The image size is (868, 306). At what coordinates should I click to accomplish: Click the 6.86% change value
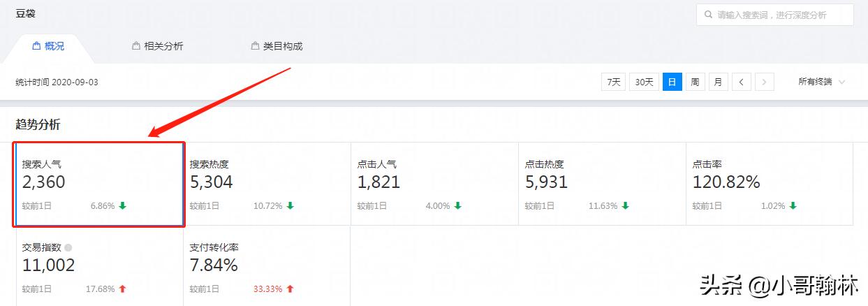[103, 206]
